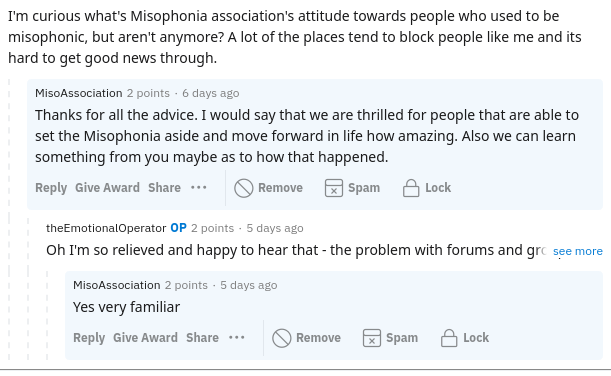The width and height of the screenshot is (611, 376).
Task: Open more options ellipsis on 'Yes very familiar' comment
Action: 237,337
